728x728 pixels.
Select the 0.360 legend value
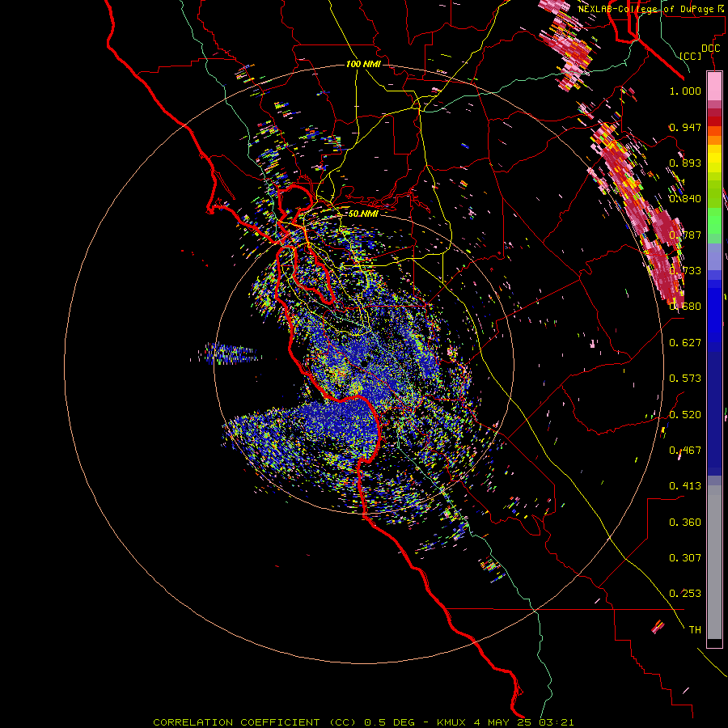685,523
